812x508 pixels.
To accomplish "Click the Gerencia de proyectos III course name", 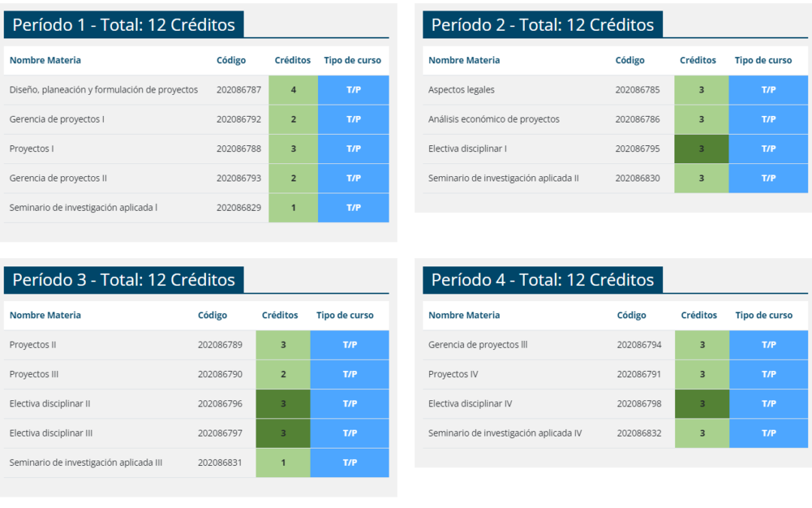I will click(x=478, y=345).
